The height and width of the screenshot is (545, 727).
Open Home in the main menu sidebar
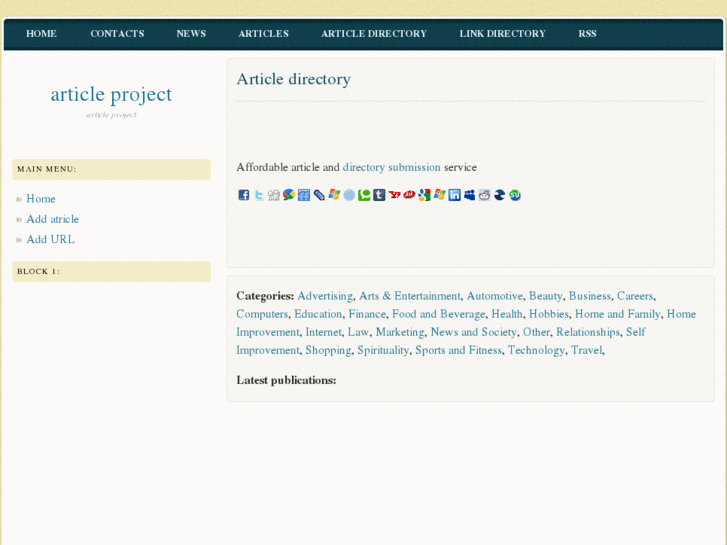point(41,199)
